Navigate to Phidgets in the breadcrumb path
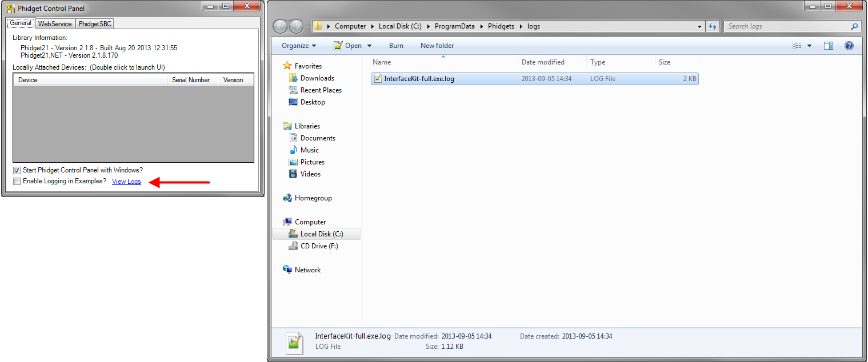Image resolution: width=868 pixels, height=362 pixels. [501, 26]
